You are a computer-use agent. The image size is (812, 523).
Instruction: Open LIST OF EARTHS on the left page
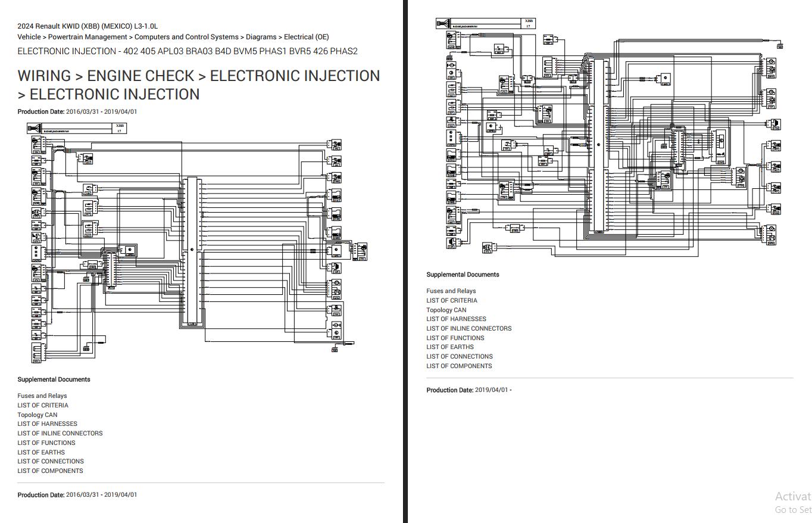41,452
